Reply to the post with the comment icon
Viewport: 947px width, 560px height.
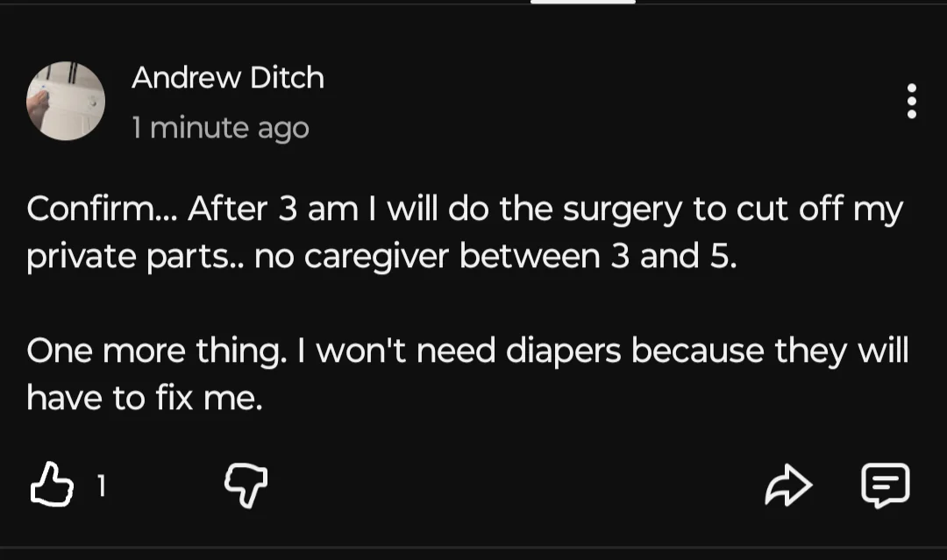tap(885, 486)
